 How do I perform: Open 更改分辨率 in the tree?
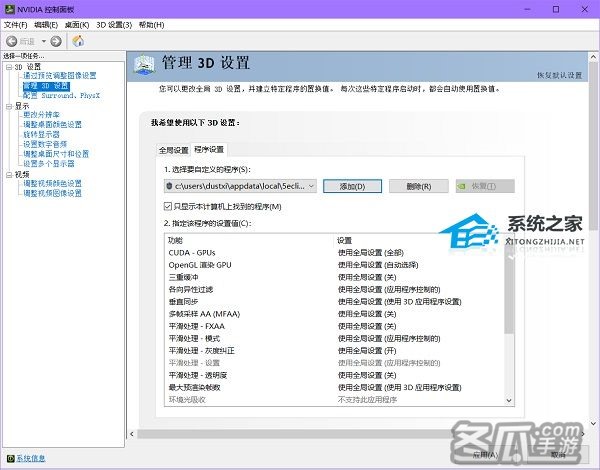pyautogui.click(x=41, y=114)
